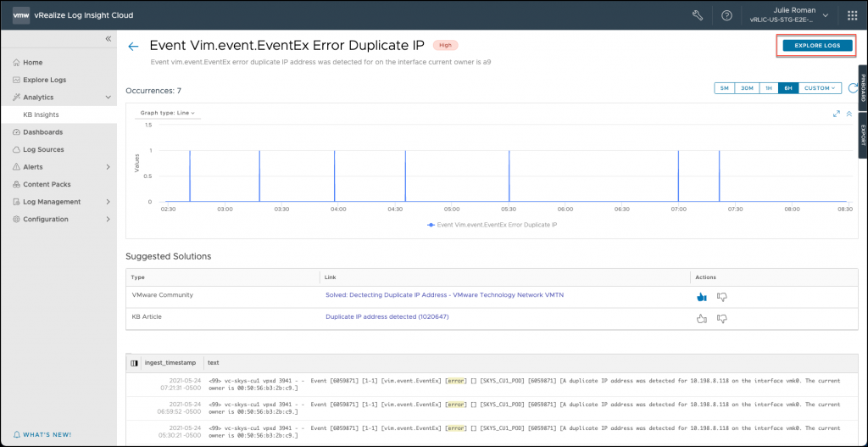Select Explore Logs in the sidebar
868x447 pixels.
click(x=44, y=80)
